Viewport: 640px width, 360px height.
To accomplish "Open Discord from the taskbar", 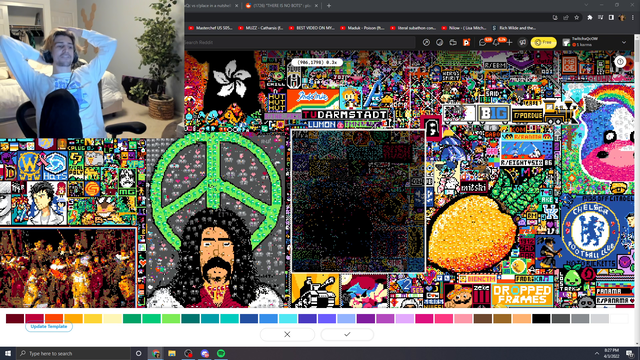I will coord(204,353).
